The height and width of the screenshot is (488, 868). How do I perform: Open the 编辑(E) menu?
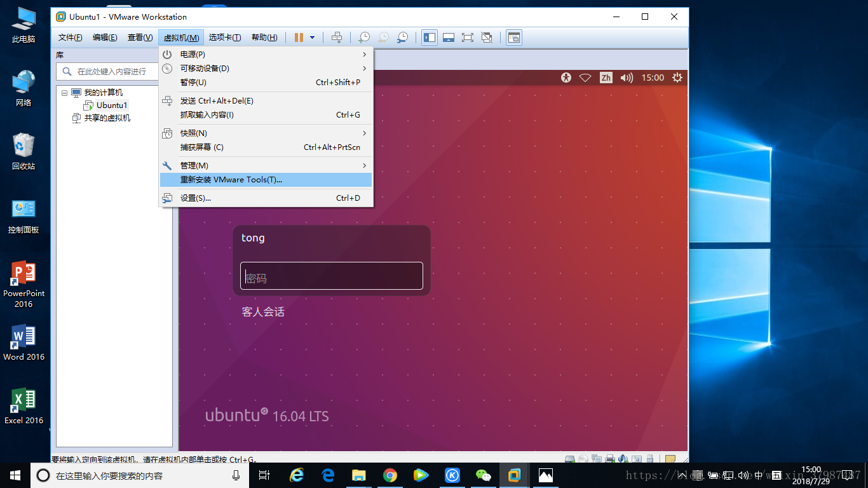click(105, 37)
